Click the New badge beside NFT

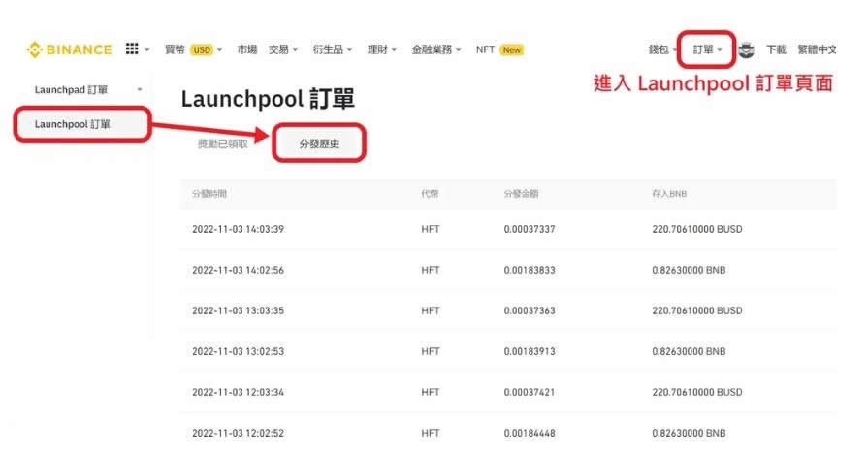click(x=512, y=49)
